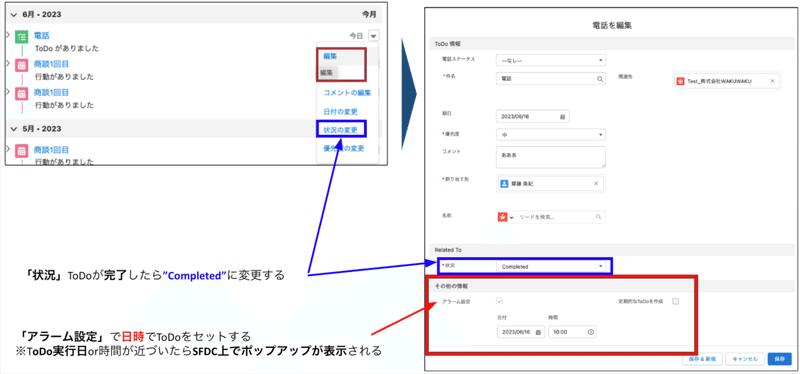Open the action dropdown next to 今日

tap(374, 36)
